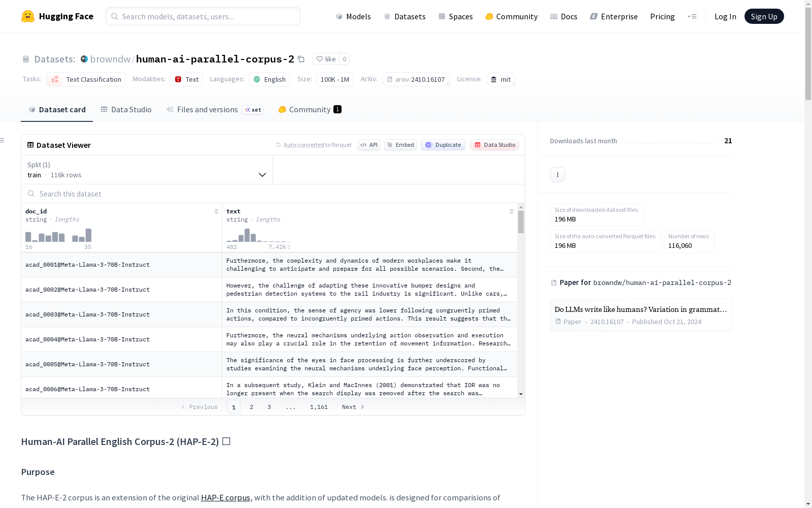The height and width of the screenshot is (508, 812).
Task: Click the Log In link
Action: (x=725, y=16)
